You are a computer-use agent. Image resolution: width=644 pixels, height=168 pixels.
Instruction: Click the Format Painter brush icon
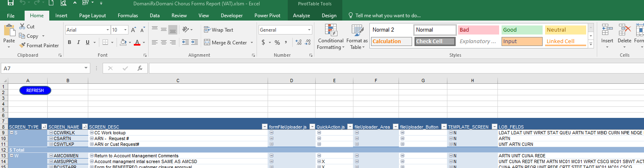23,46
